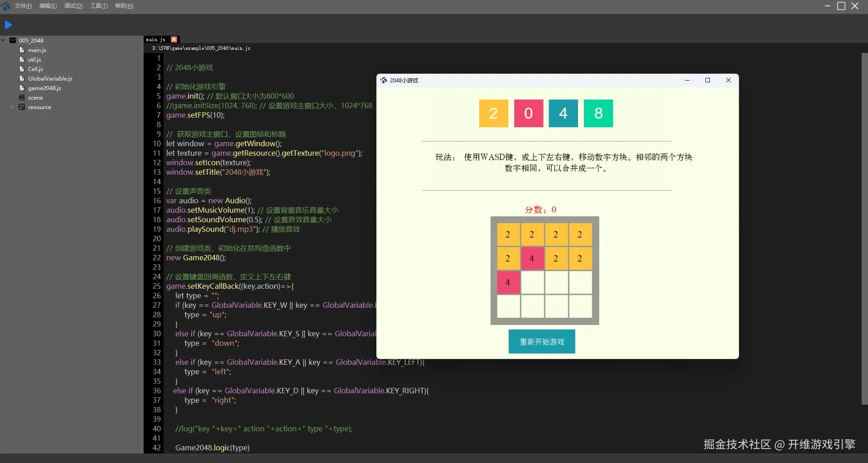
Task: Click the scene icon in the tree
Action: pos(22,98)
